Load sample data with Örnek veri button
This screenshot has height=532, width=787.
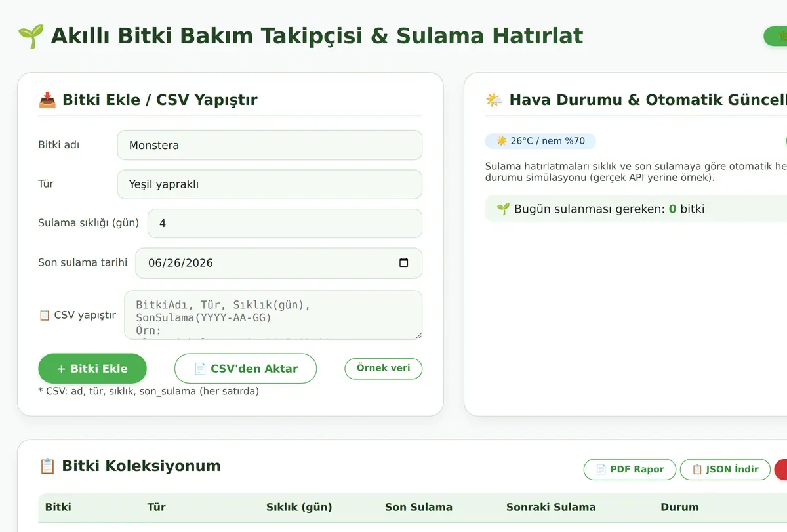point(384,368)
